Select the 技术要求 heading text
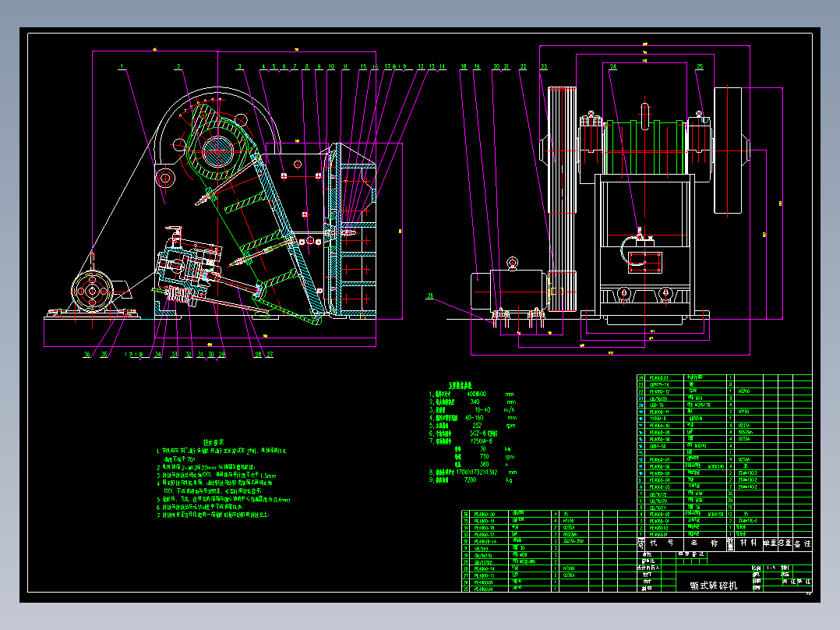840x630 pixels. pos(214,443)
